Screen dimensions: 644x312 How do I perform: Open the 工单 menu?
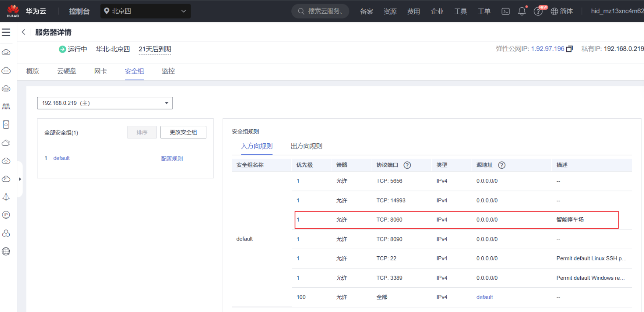(x=484, y=11)
